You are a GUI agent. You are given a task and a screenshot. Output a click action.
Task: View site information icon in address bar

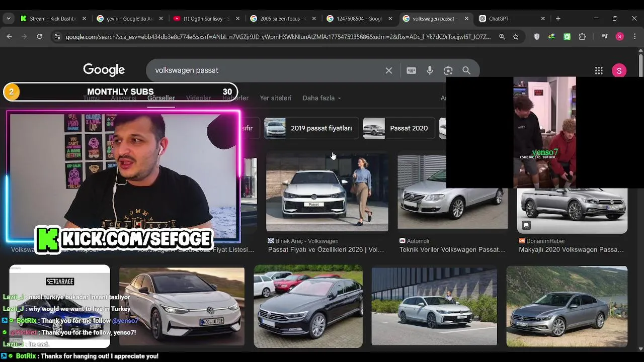(57, 37)
